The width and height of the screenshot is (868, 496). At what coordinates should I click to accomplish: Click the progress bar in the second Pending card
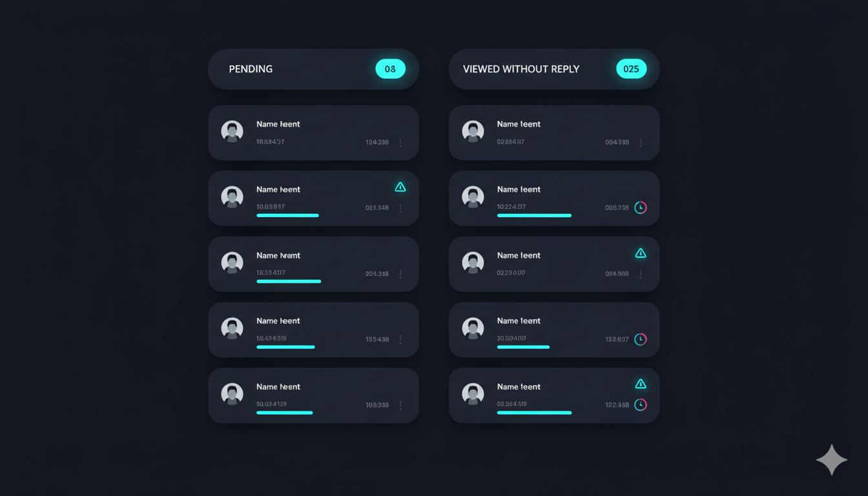287,216
